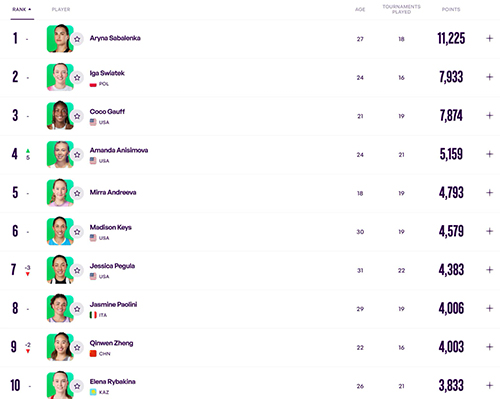500x399 pixels.
Task: Favorite Aryna Sabalenka with star icon
Action: point(77,39)
